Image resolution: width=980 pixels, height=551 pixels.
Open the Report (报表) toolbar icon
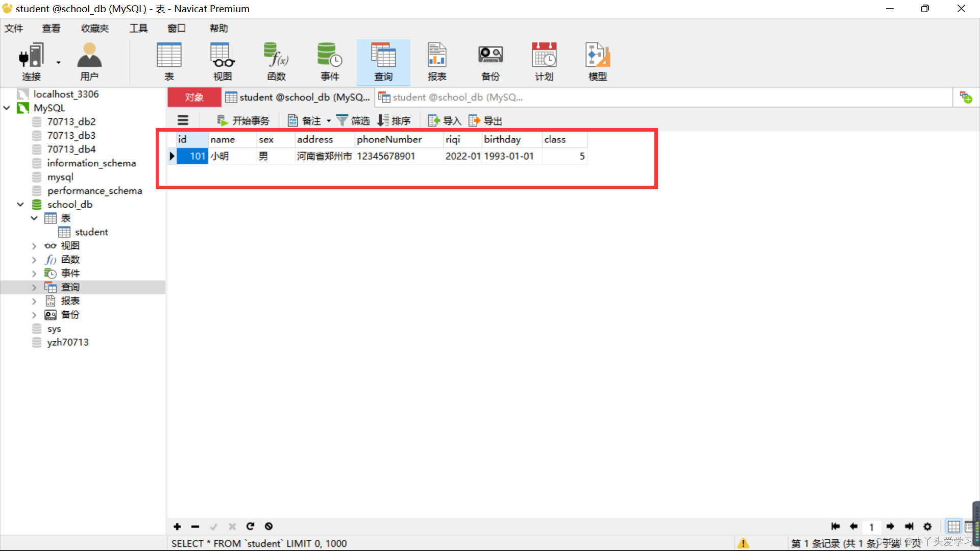437,62
